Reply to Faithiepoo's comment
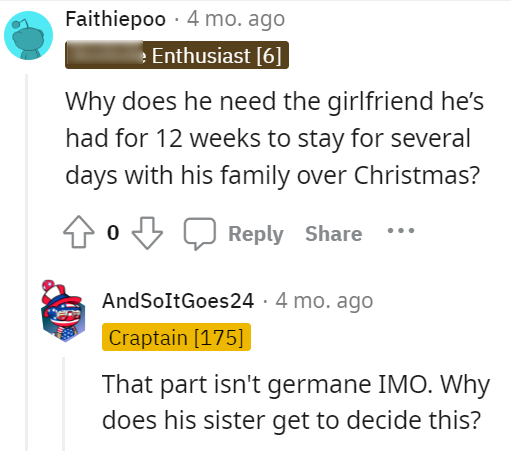The height and width of the screenshot is (451, 511). click(x=256, y=234)
